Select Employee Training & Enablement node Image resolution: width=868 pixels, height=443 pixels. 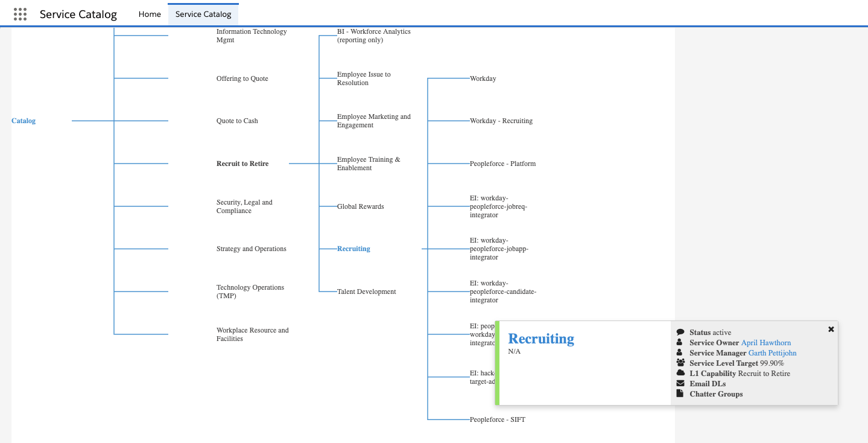pyautogui.click(x=369, y=164)
